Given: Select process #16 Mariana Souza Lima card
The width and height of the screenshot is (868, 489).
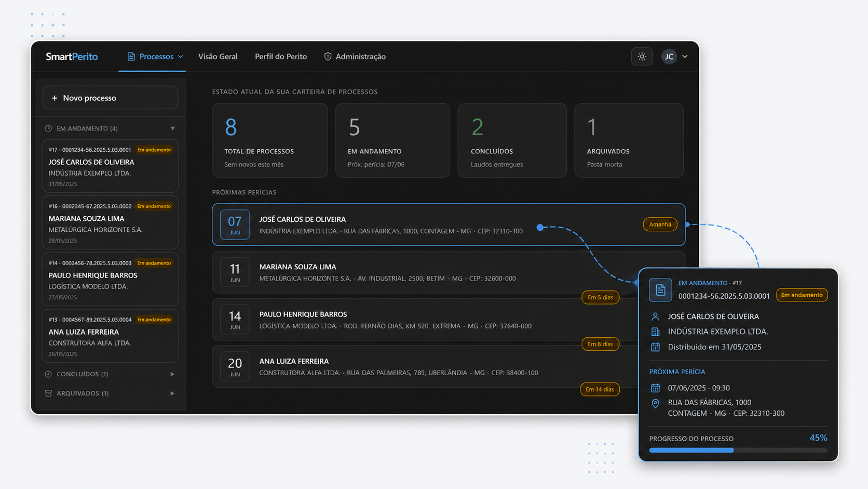Looking at the screenshot, I should point(110,222).
